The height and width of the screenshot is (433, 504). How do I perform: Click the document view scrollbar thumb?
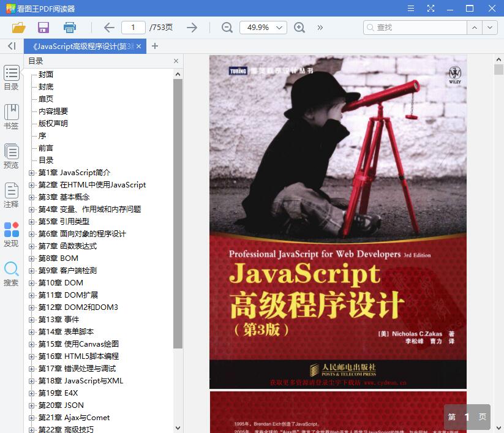498,70
